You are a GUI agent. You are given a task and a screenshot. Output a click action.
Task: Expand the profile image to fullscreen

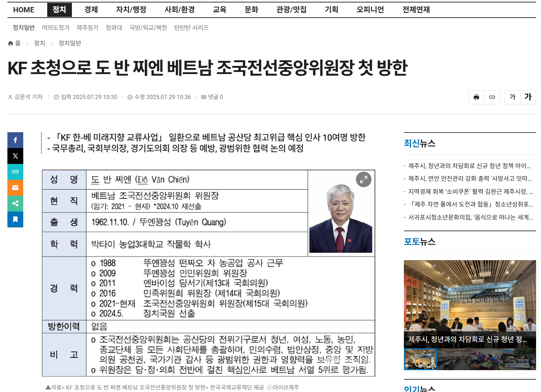coord(363,179)
